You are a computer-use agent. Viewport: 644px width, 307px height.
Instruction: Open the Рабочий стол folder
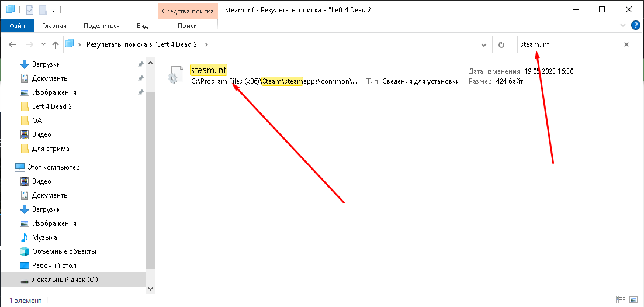[x=54, y=265]
